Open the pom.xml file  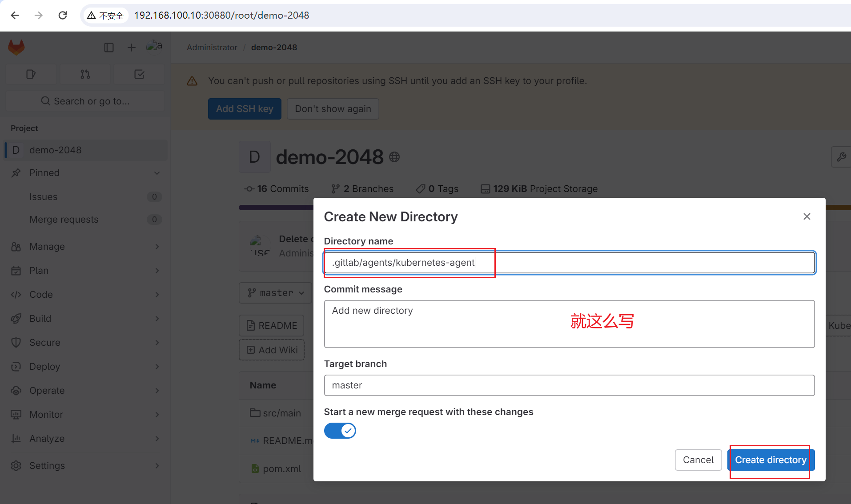(282, 469)
